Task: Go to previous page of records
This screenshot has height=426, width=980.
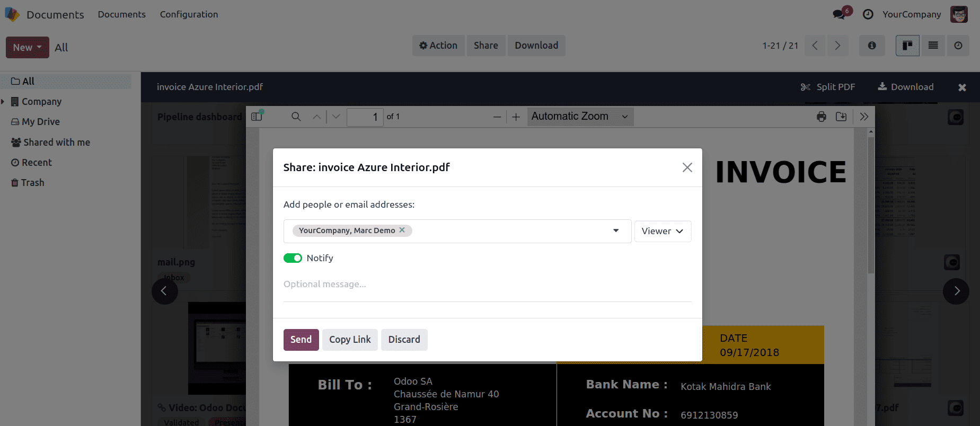Action: [x=815, y=46]
